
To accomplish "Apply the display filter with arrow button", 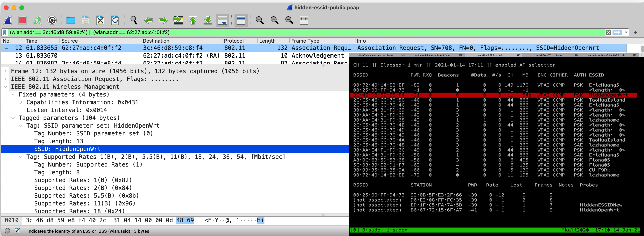I will click(x=617, y=32).
